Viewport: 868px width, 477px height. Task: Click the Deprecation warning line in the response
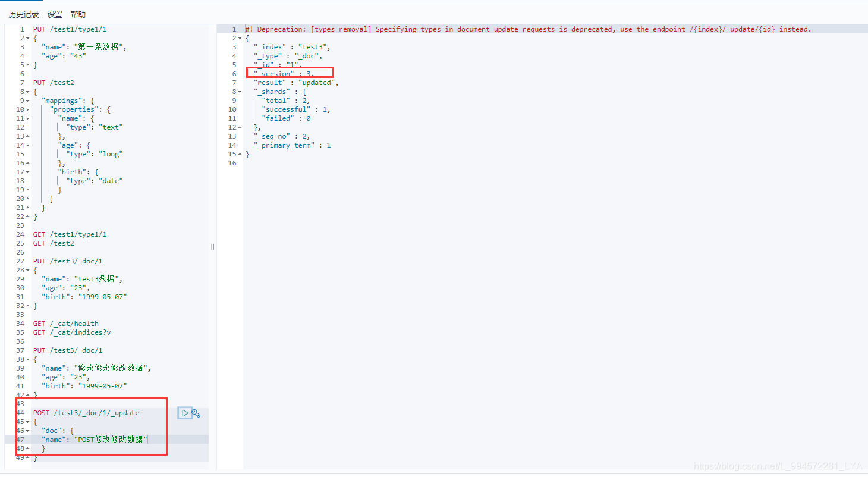click(x=528, y=29)
